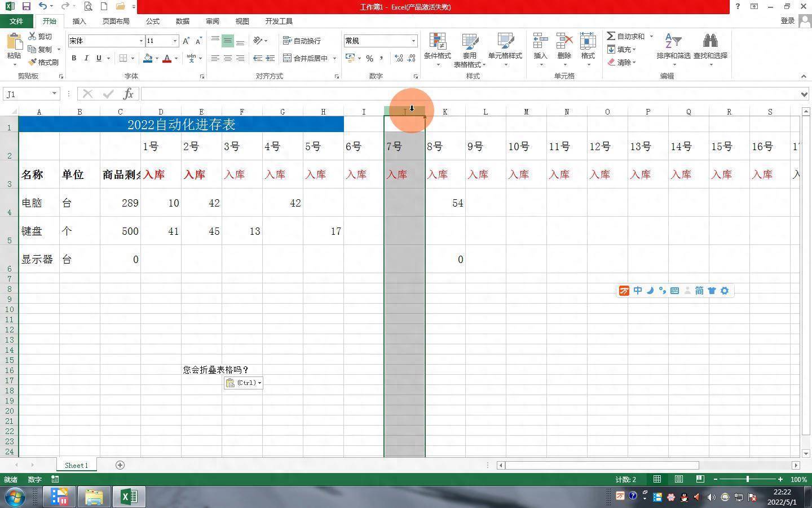The width and height of the screenshot is (812, 508).
Task: Click the Sort and Filter (排序和筛选) icon
Action: coord(673,42)
